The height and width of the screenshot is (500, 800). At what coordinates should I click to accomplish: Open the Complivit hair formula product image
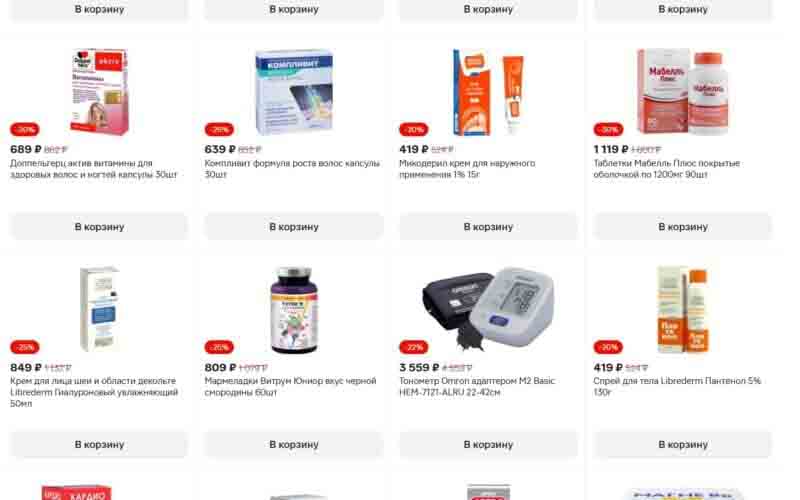pos(294,92)
